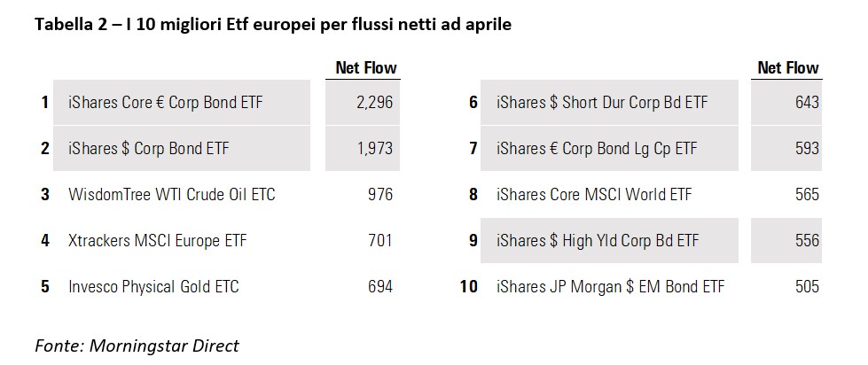
Task: Click iShares $ Short Dur Corp Bd ETF
Action: (x=602, y=103)
